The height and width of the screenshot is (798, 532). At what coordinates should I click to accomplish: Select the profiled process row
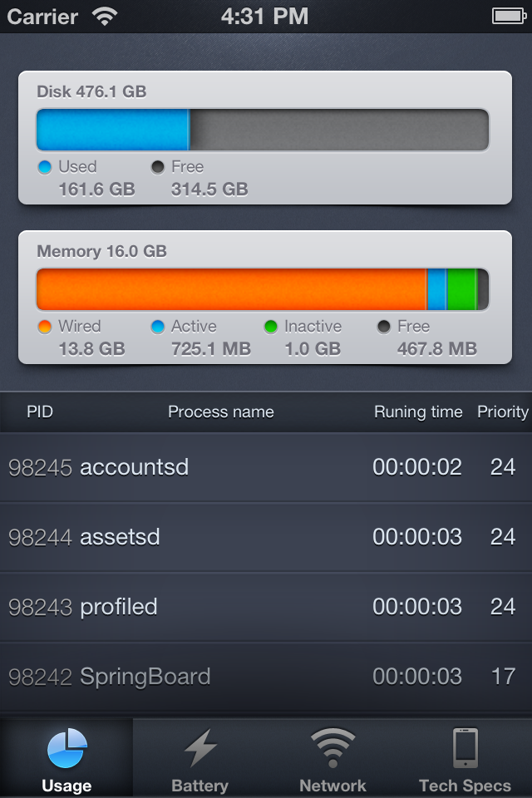point(266,607)
